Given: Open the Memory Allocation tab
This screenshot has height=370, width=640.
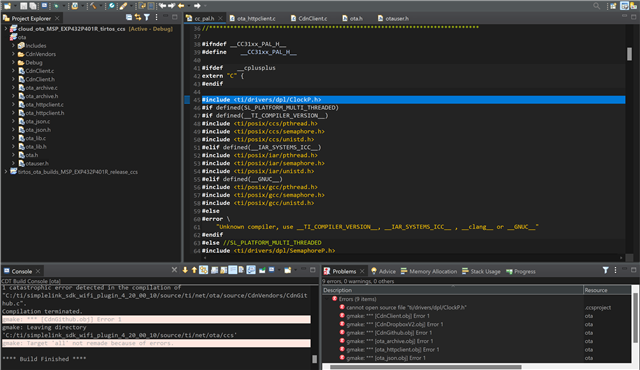Looking at the screenshot, I should coord(429,271).
